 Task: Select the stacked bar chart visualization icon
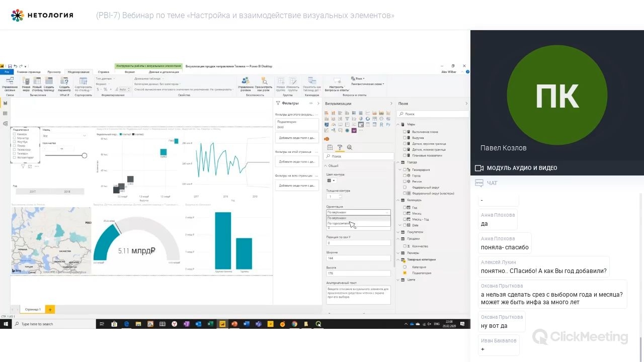pos(327,113)
